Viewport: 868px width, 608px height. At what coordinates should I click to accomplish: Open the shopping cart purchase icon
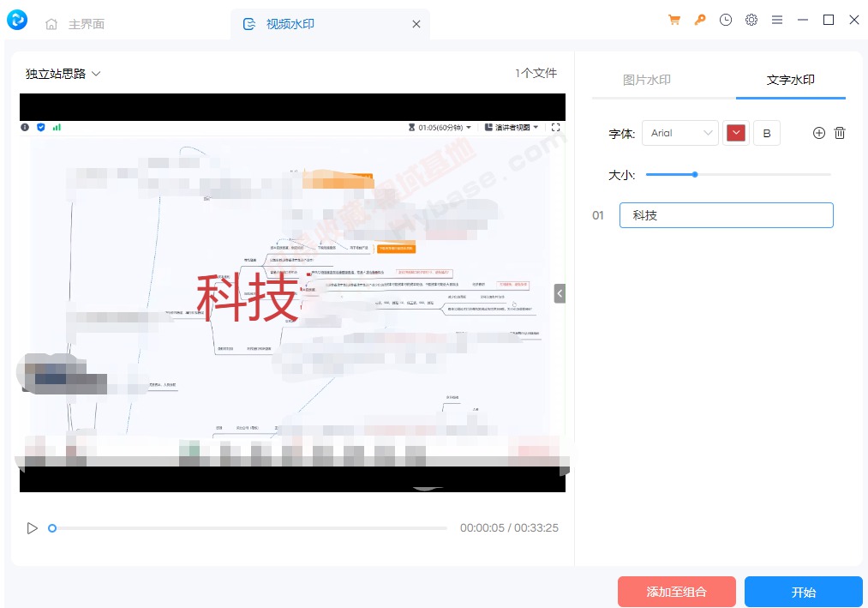click(x=674, y=20)
